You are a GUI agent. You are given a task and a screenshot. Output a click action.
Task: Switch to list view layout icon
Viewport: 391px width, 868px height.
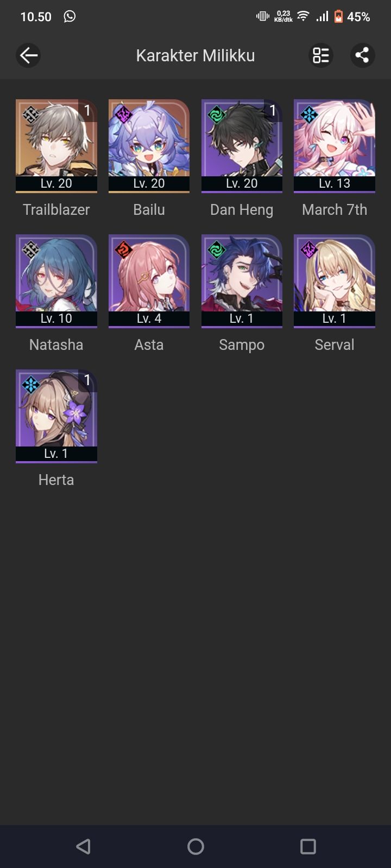coord(321,55)
